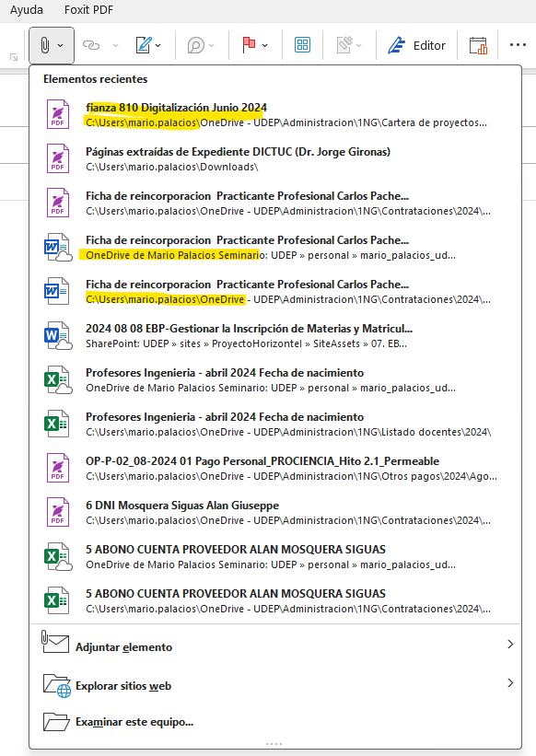Attach fianza 810 Digitalización Junio 2024 PDF
The width and height of the screenshot is (536, 756).
275,114
